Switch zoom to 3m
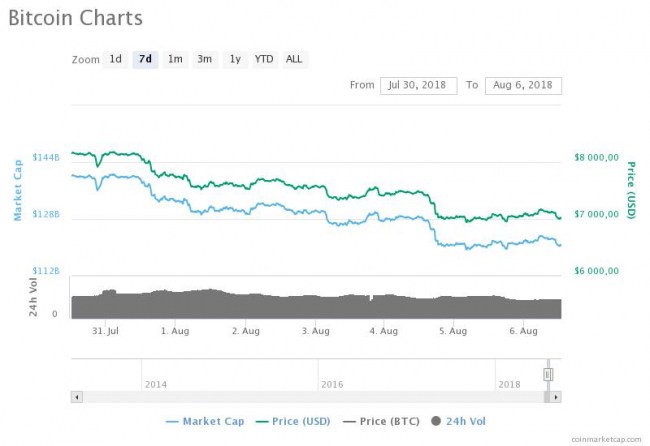Viewport: 650px width, 446px height. 204,59
